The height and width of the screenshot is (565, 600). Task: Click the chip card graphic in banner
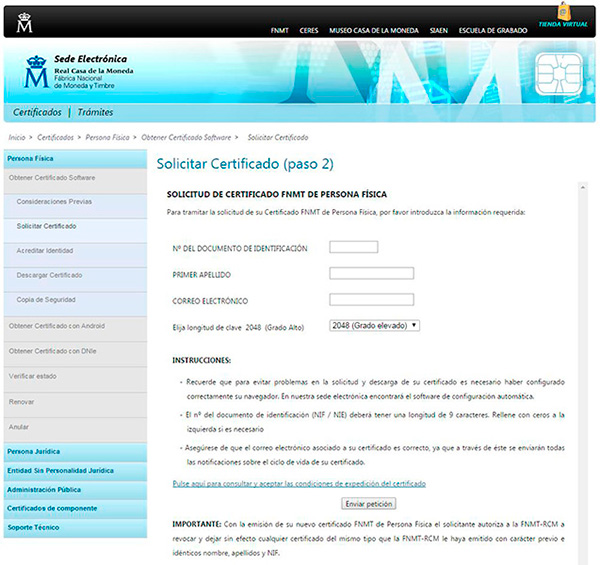coord(559,74)
